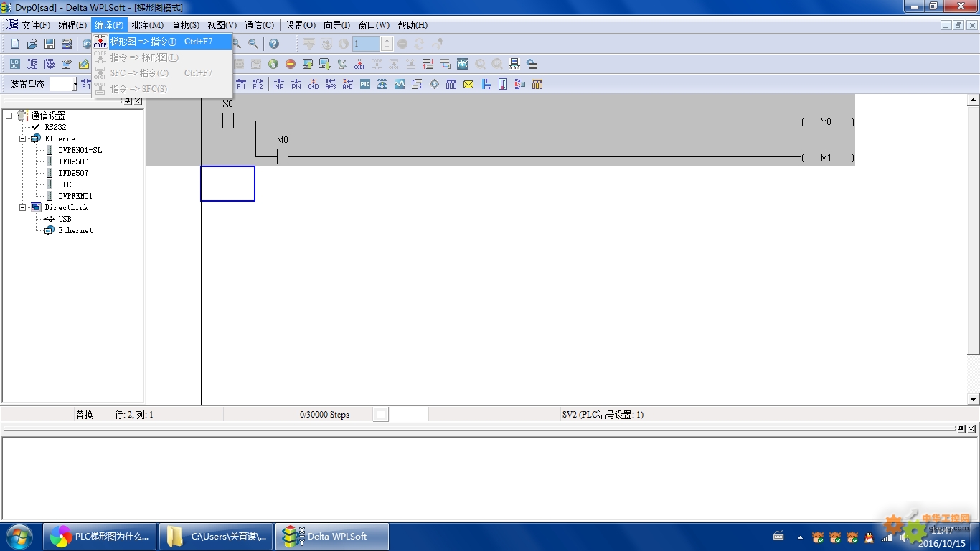
Task: Select USB under DirectLink
Action: 65,219
